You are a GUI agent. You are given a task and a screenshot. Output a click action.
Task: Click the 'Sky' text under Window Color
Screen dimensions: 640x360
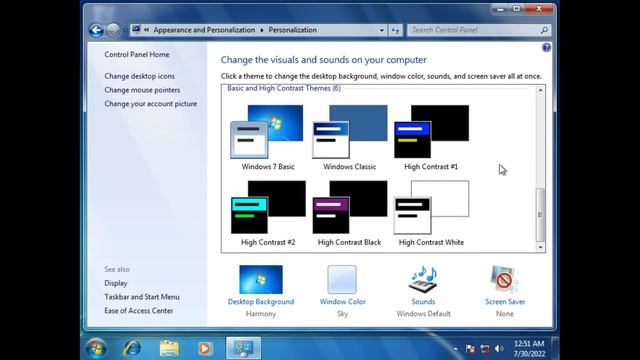342,313
